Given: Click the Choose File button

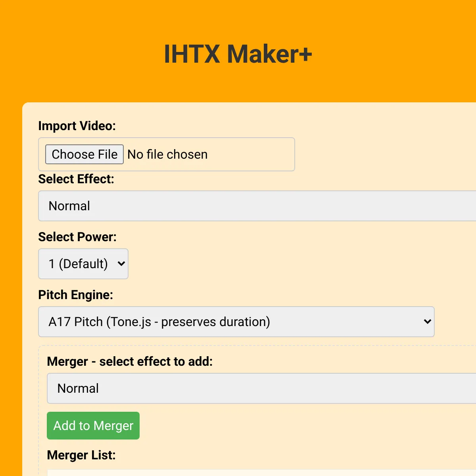Looking at the screenshot, I should coord(84,154).
